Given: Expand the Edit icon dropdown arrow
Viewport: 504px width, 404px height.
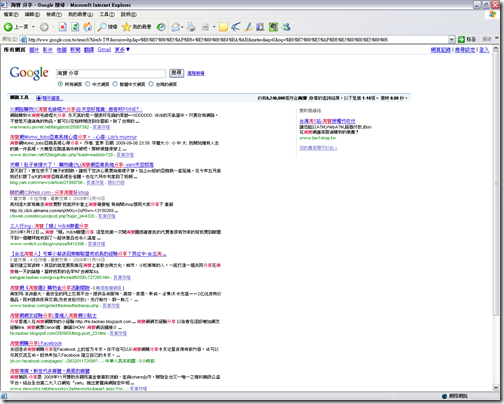Looking at the screenshot, I should pos(214,27).
